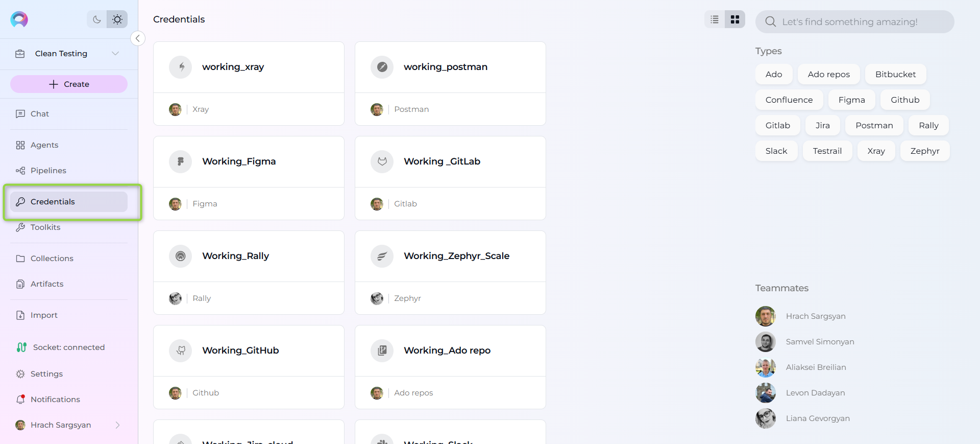Select teammate Samvel Simonyan

819,342
